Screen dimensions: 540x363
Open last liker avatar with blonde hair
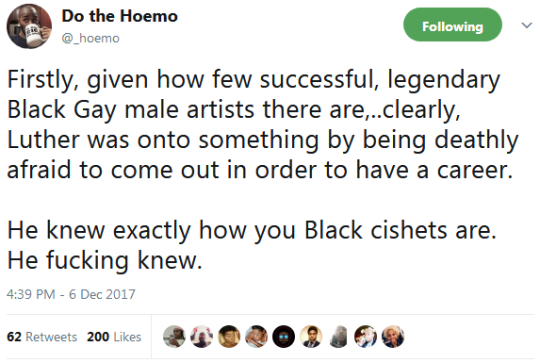pos(393,336)
